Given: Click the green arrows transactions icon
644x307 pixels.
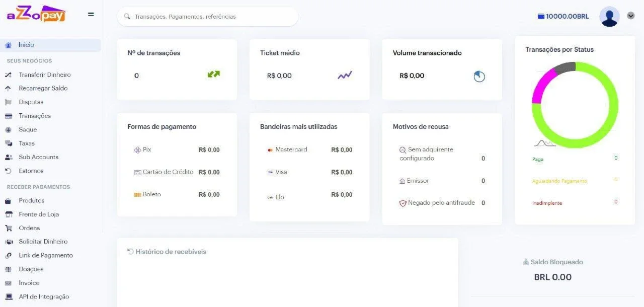Looking at the screenshot, I should point(214,74).
